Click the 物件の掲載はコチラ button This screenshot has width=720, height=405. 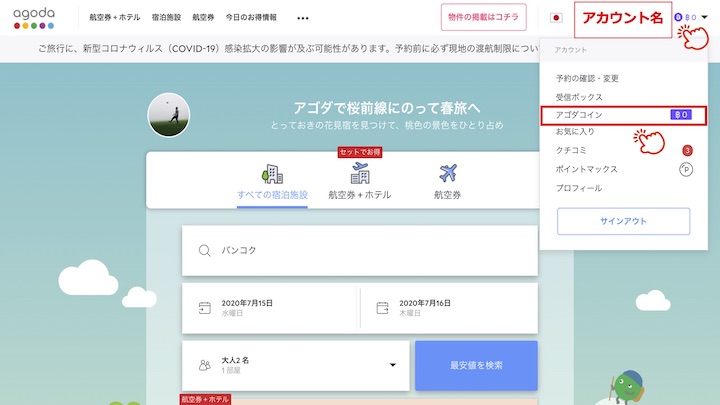coord(484,17)
